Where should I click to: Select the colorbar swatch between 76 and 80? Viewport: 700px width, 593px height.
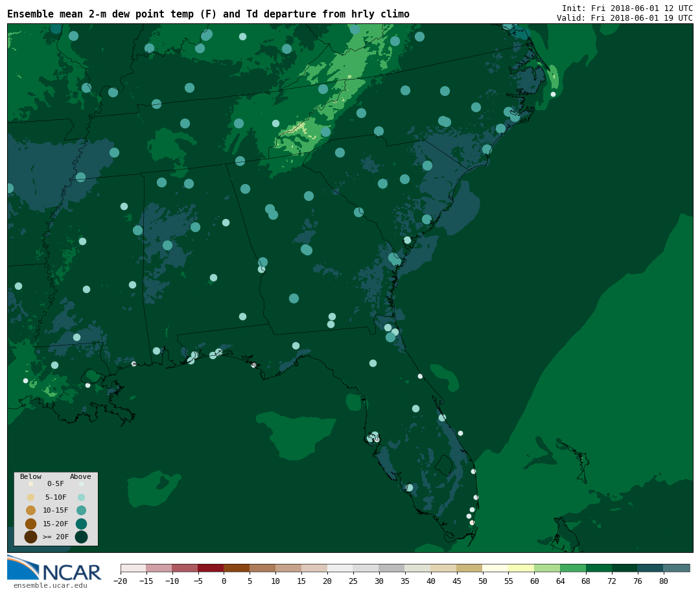(650, 568)
